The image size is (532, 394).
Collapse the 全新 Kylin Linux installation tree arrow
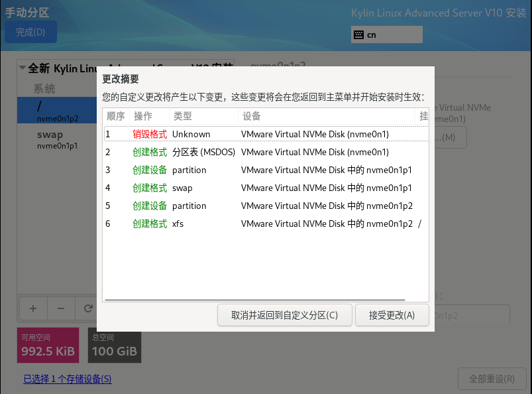pos(23,68)
